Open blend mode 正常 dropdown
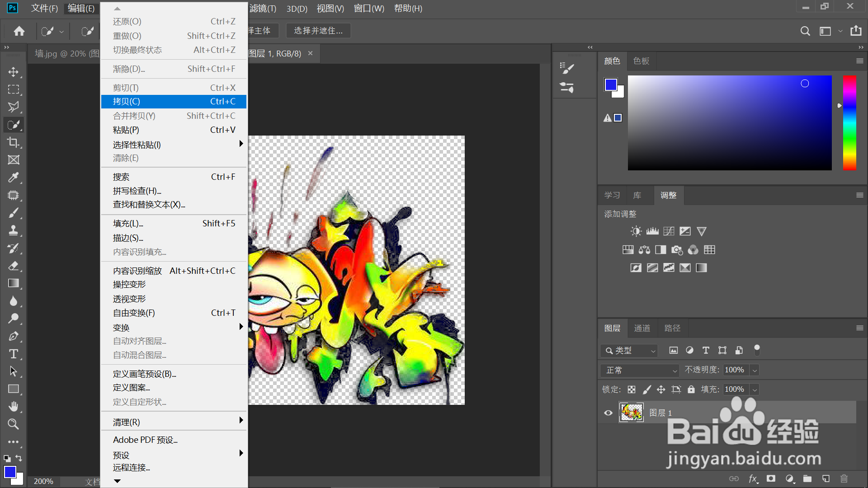 point(640,370)
